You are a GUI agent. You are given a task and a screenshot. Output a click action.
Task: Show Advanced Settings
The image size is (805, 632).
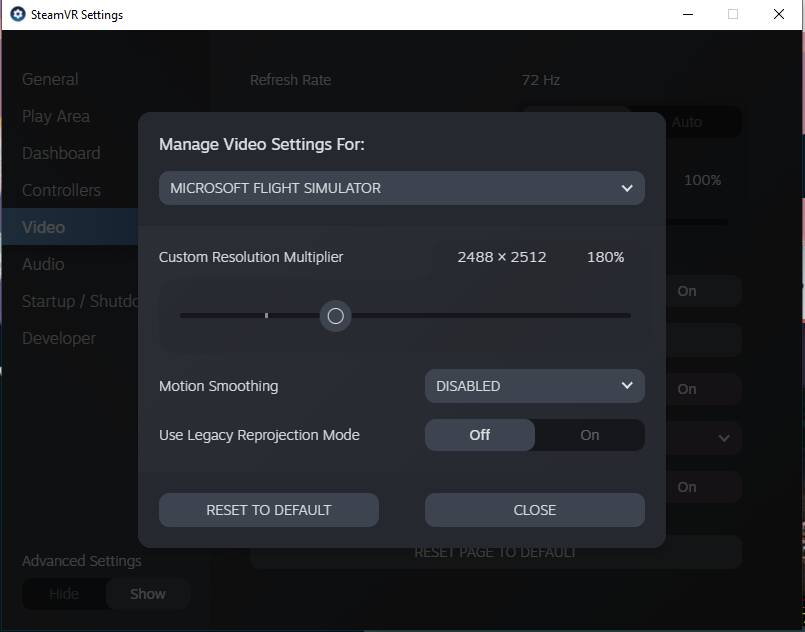tap(148, 594)
